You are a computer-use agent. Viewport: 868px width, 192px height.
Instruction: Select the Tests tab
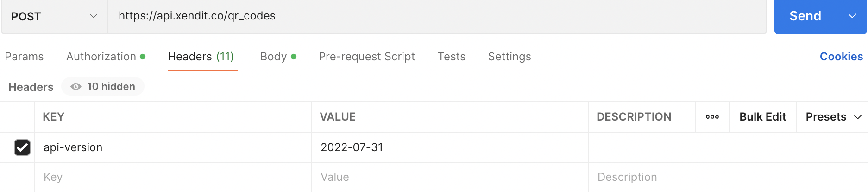(x=451, y=57)
